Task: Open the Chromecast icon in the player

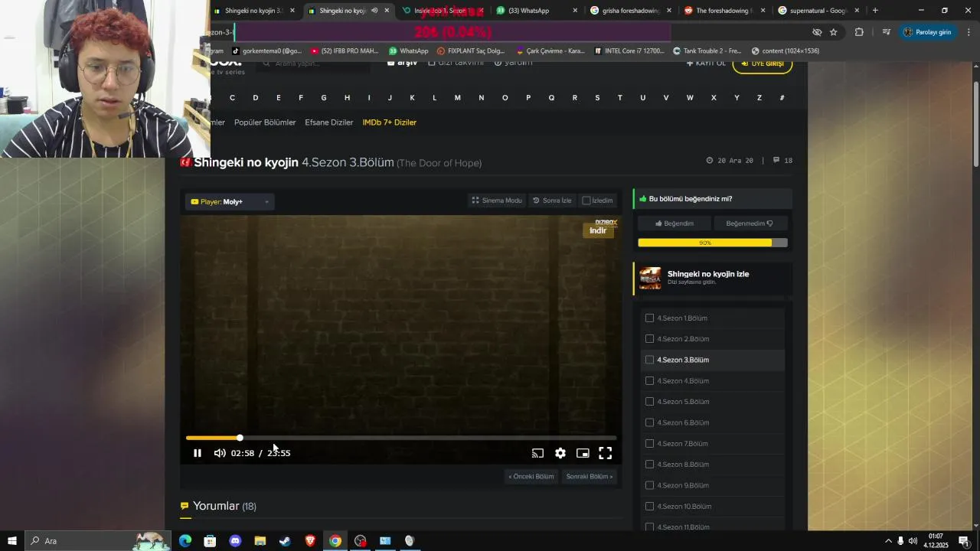Action: [537, 453]
